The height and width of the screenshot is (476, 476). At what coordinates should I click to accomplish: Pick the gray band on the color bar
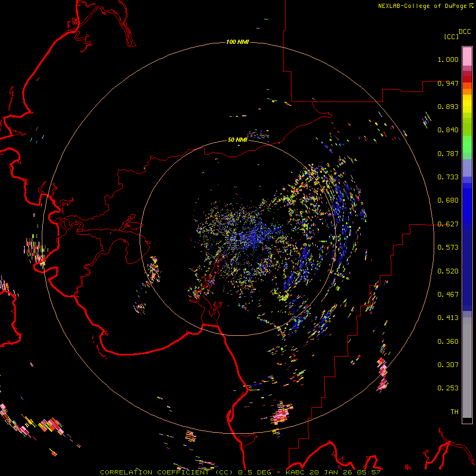point(467,368)
